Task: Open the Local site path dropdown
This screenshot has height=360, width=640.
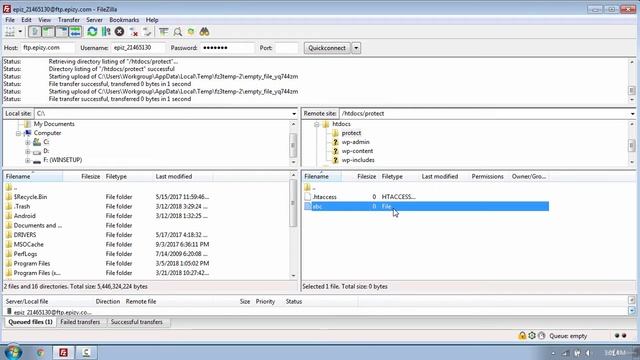Action: (x=294, y=114)
